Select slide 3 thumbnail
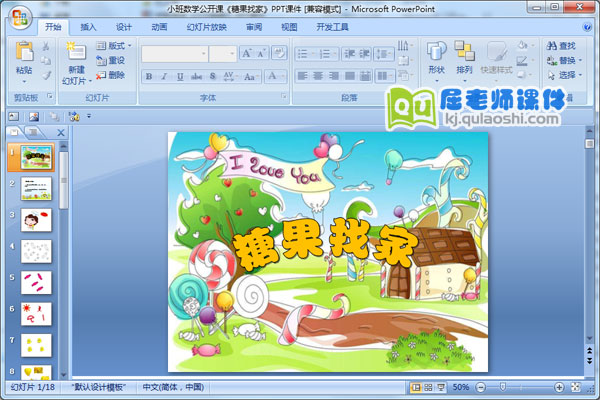The width and height of the screenshot is (600, 400). coord(36,220)
